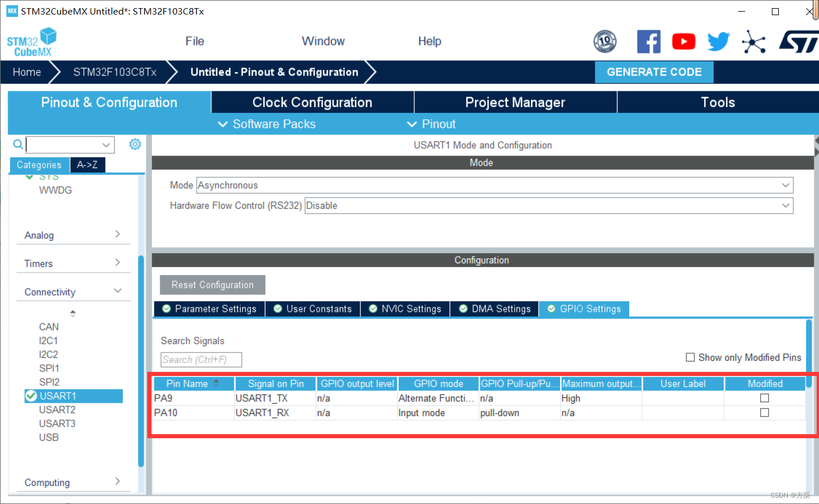The image size is (819, 504).
Task: Click the Search Signals input field
Action: point(201,360)
